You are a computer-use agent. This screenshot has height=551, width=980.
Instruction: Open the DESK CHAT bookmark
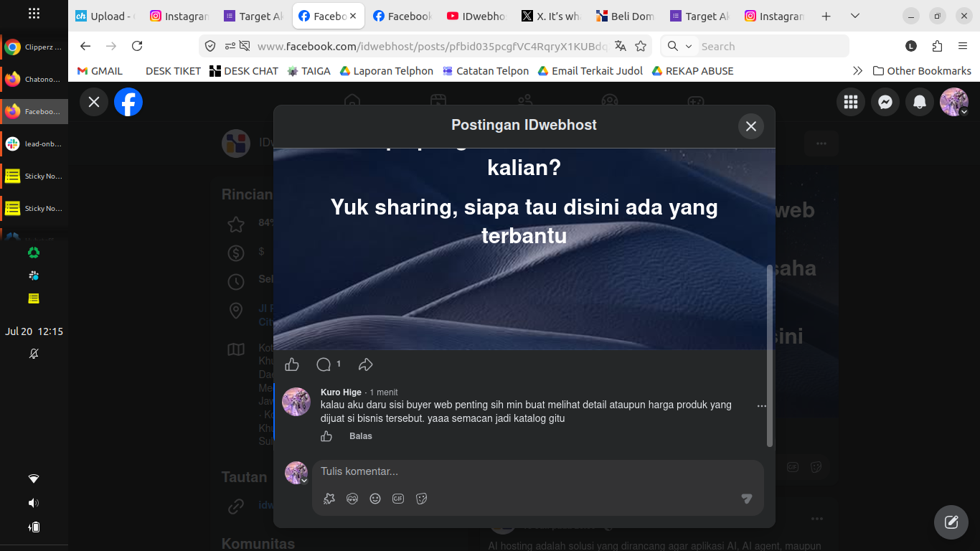click(244, 71)
